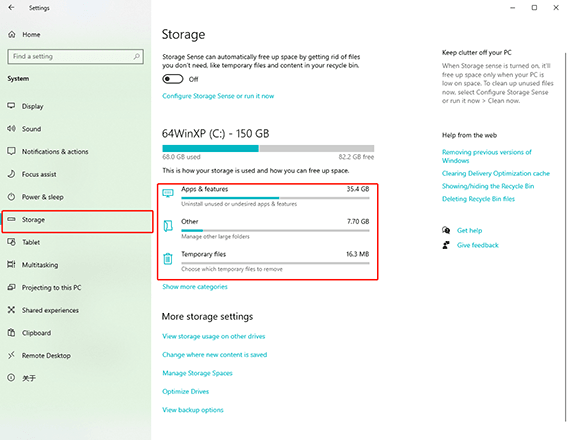Screen dimensions: 567x440
Task: Toggle Storage Sense on
Action: [x=173, y=79]
